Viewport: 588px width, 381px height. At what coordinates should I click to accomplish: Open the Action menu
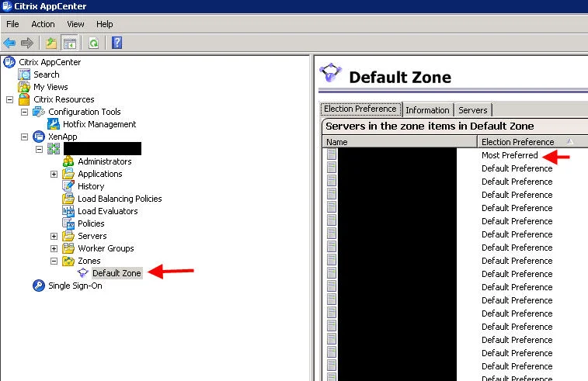[x=43, y=24]
